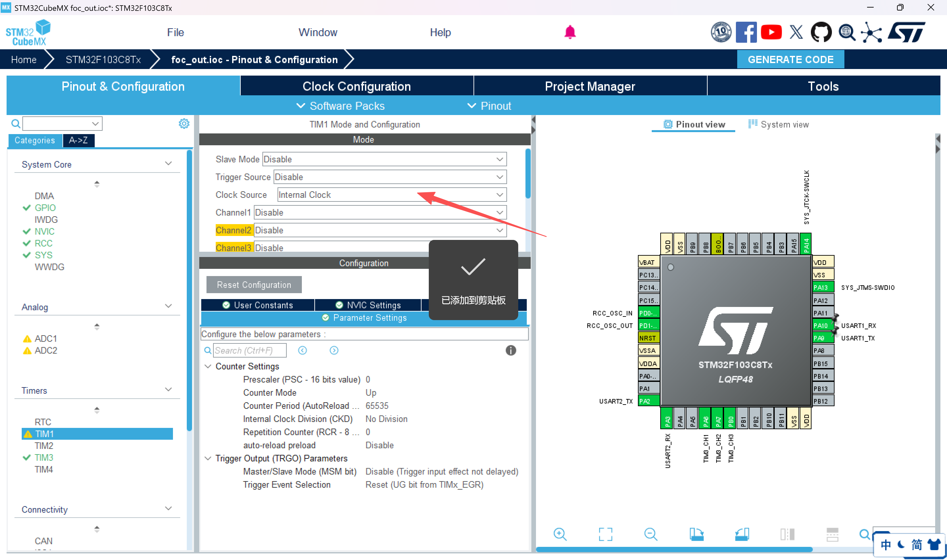Screen dimensions: 947x560
Task: Click the Reset Configuration button
Action: [254, 285]
